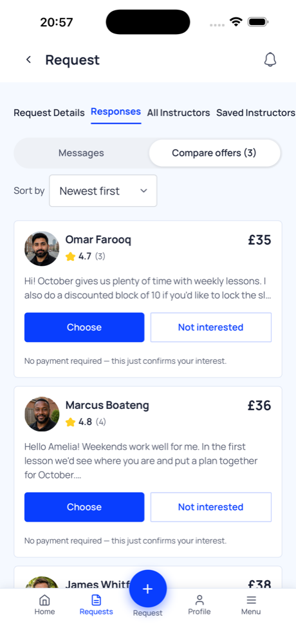Tap the back arrow beside Request
The image size is (296, 644).
tap(28, 59)
